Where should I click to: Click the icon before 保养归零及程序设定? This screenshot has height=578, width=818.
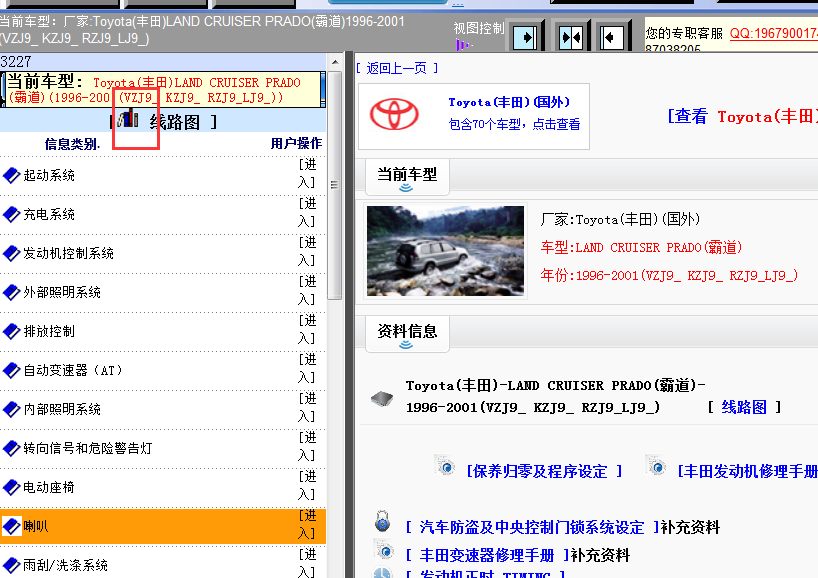tap(446, 465)
